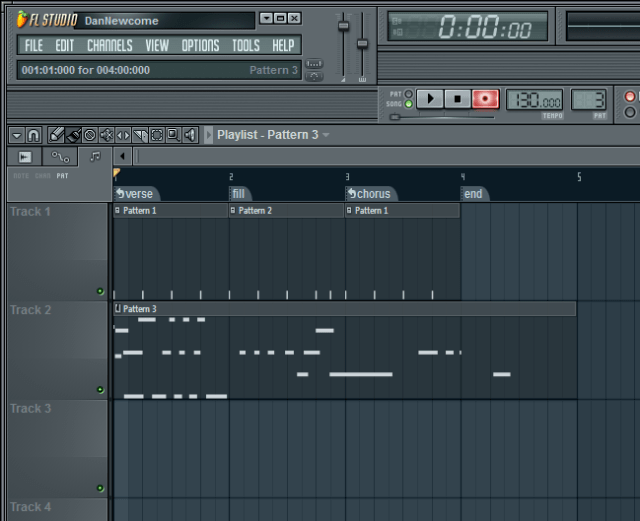Activate the Zoom magnifier tool
The height and width of the screenshot is (521, 640).
coord(172,135)
